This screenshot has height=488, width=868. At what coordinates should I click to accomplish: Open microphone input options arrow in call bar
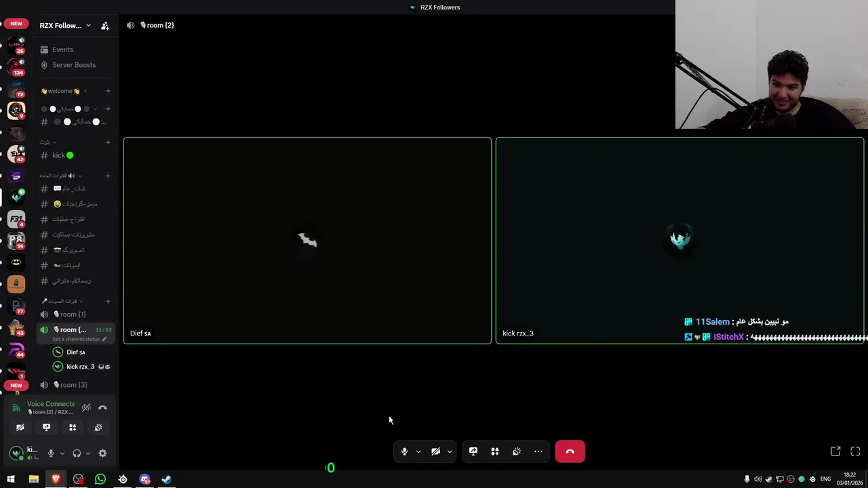418,451
